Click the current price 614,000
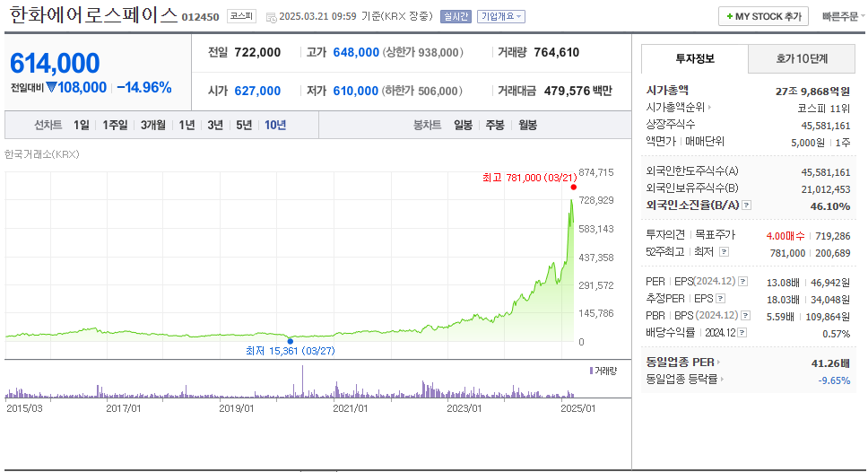The height and width of the screenshot is (472, 868). [x=55, y=63]
